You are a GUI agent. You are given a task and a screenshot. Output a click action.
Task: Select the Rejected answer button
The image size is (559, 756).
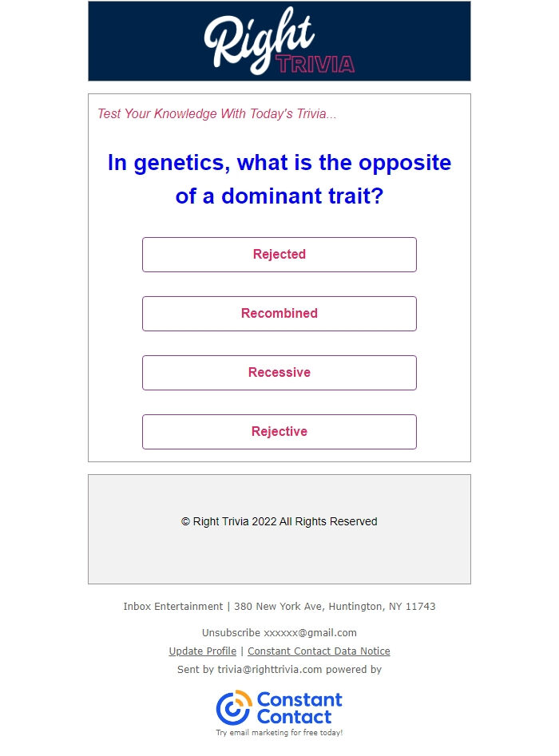279,255
